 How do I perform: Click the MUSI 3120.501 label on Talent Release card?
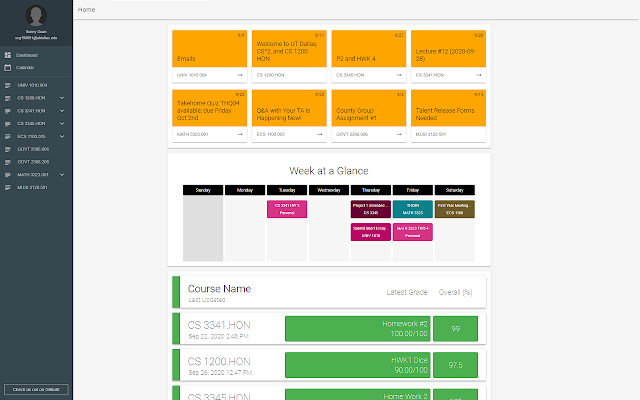[x=431, y=134]
